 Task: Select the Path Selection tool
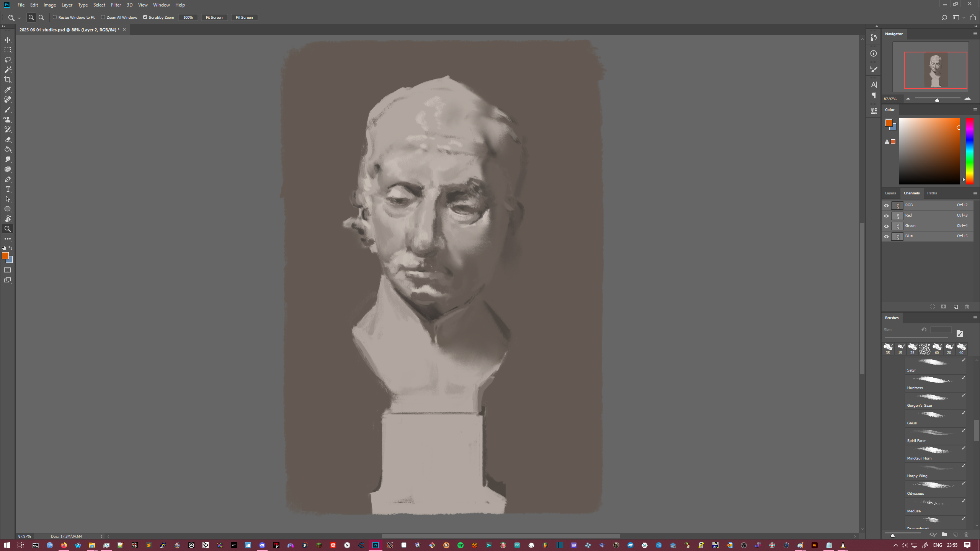(8, 199)
